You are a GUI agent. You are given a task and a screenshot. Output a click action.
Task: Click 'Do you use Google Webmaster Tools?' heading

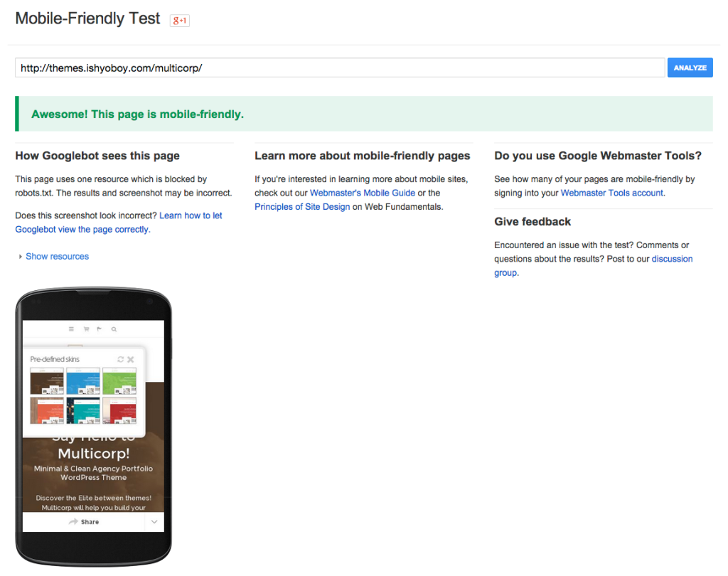[x=597, y=156]
